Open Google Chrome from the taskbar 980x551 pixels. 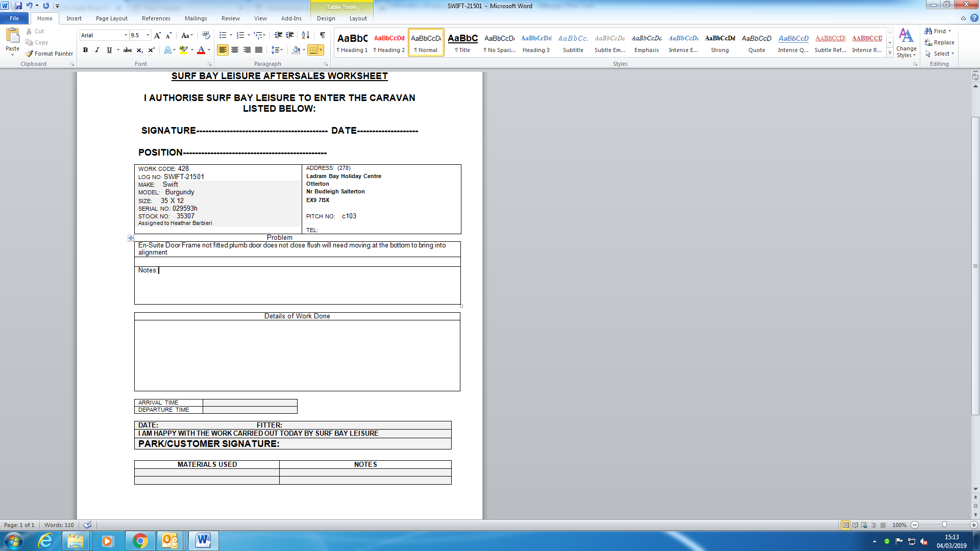click(x=140, y=541)
